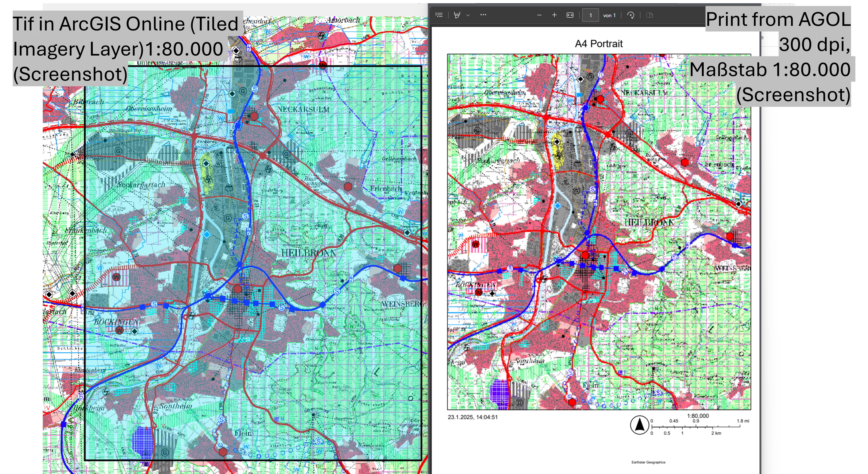Click the NECKARSULM label in the PDF map
The width and height of the screenshot is (868, 474).
[x=644, y=92]
